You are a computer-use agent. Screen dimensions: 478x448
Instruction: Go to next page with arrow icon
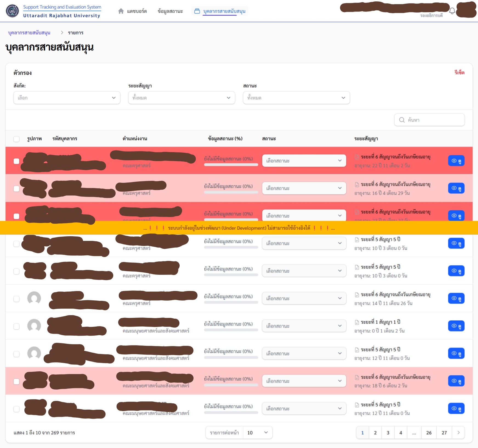[x=458, y=433]
